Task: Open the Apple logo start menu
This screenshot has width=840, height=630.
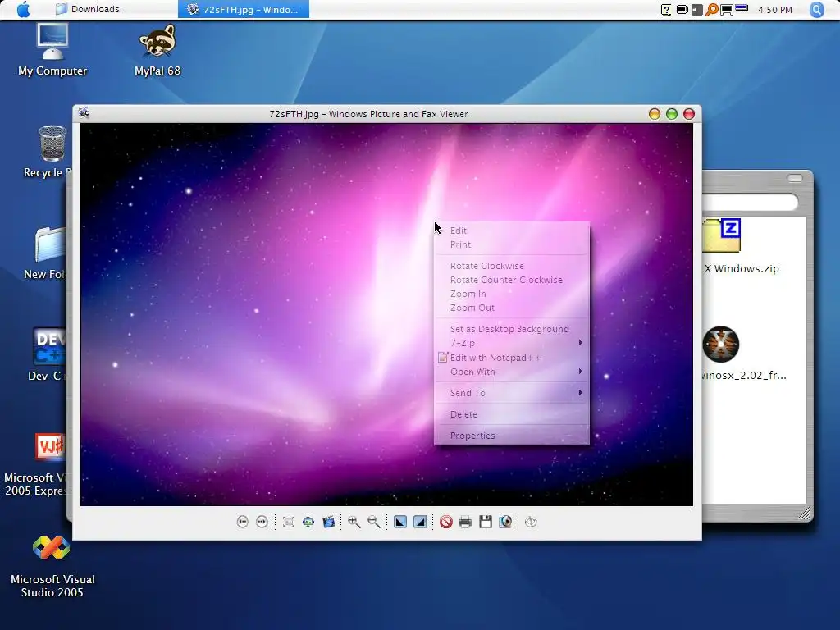Action: point(23,9)
